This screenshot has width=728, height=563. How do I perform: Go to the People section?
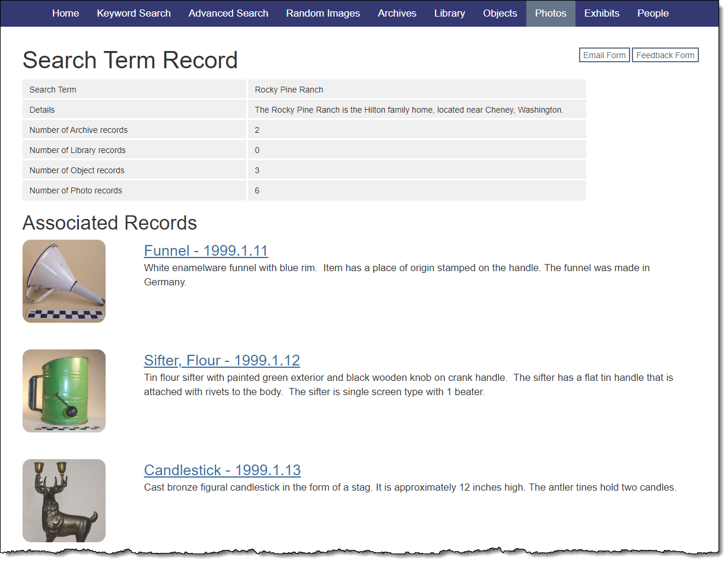653,13
